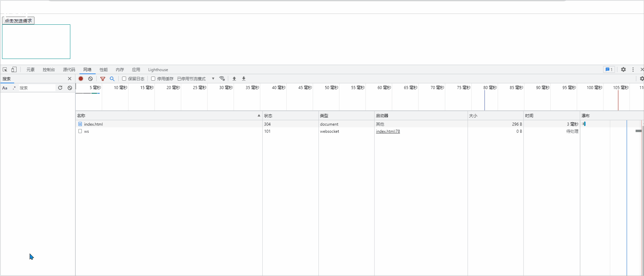644x276 pixels.
Task: Switch to the Lighthouse tab
Action: 158,70
